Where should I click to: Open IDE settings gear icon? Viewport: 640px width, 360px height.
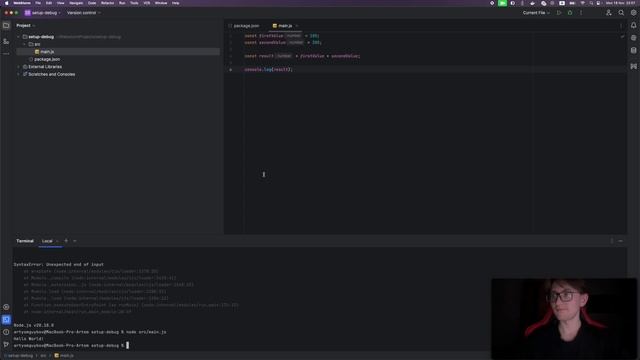tap(633, 13)
